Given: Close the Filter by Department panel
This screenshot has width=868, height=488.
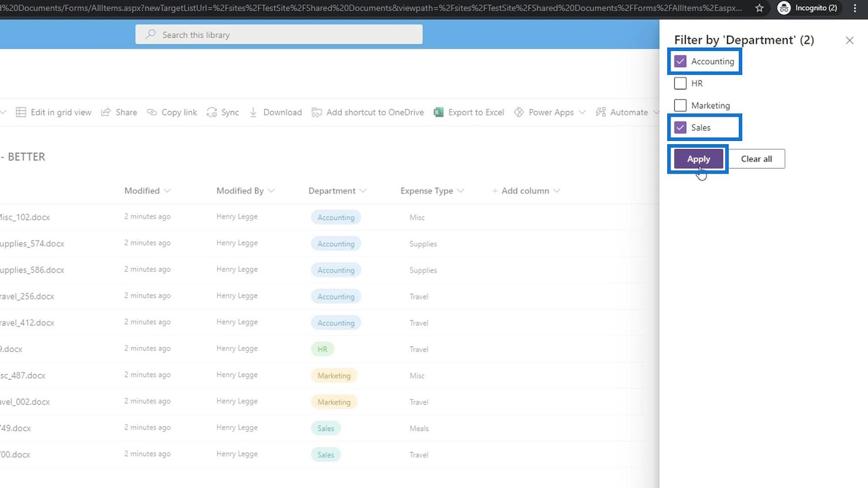Looking at the screenshot, I should pyautogui.click(x=850, y=41).
